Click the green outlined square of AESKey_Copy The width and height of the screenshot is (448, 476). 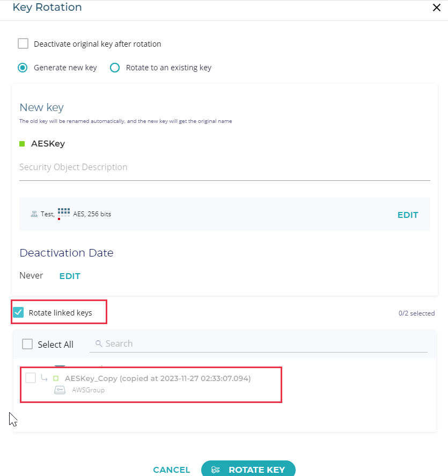point(56,378)
